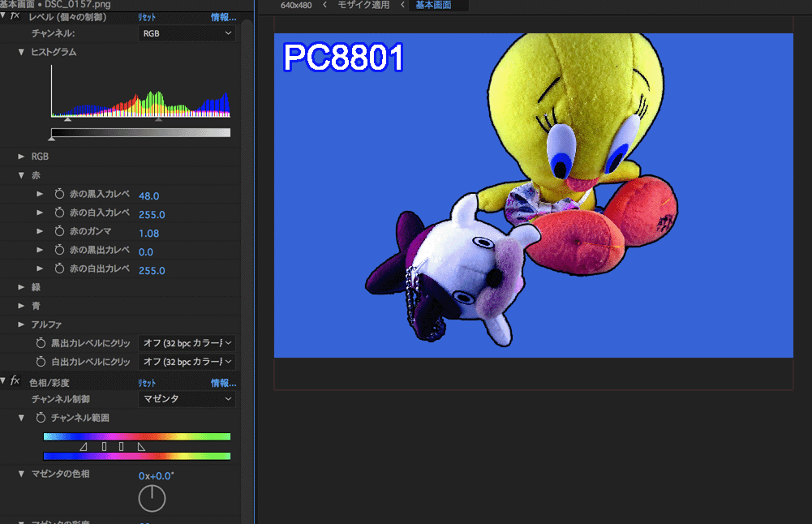Viewport: 812px width, 524px height.
Task: Click the lower channel range color bar
Action: (x=137, y=456)
